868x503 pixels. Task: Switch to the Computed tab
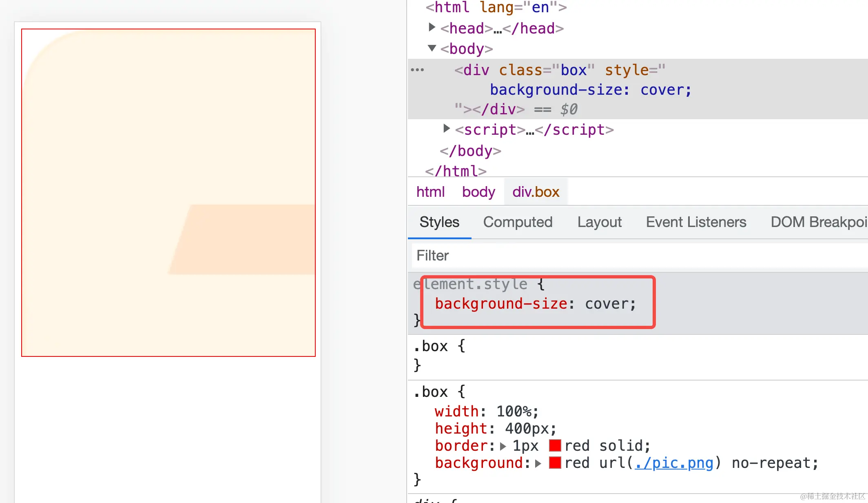(x=518, y=222)
